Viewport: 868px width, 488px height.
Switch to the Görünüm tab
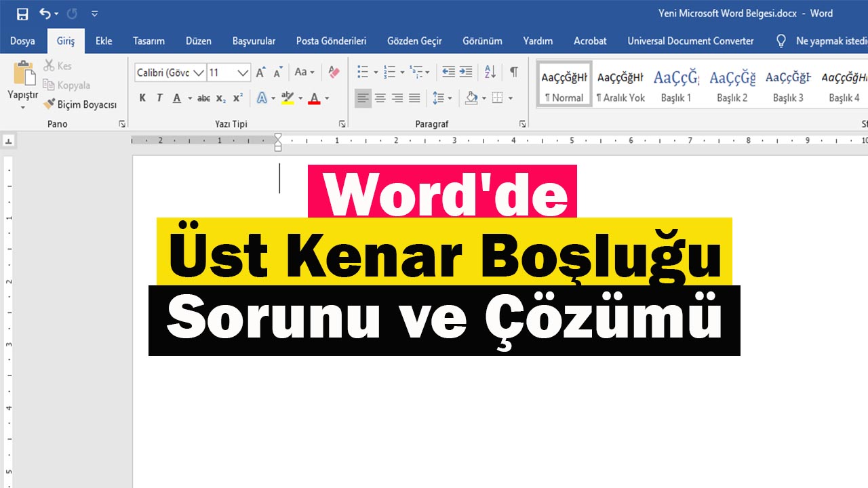[482, 41]
